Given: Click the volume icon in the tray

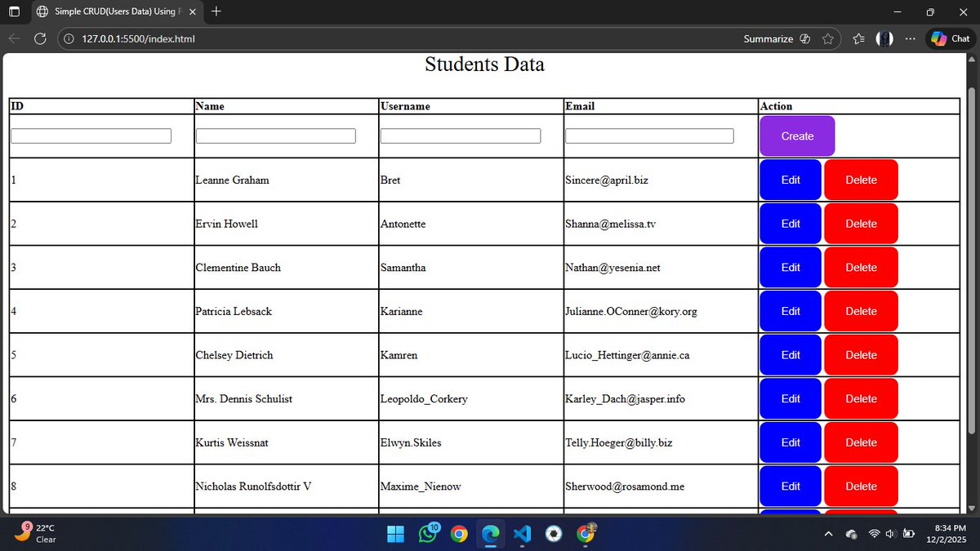Looking at the screenshot, I should click(x=889, y=534).
